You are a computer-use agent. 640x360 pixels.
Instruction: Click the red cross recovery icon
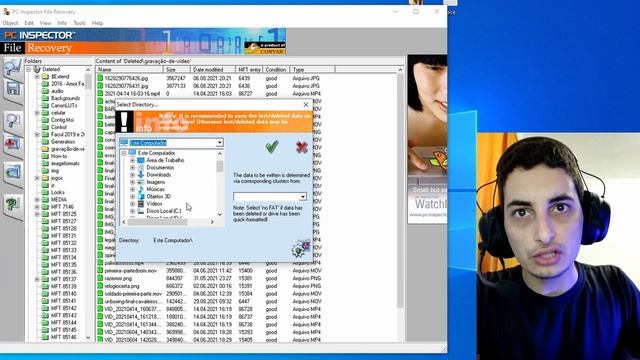point(12,144)
